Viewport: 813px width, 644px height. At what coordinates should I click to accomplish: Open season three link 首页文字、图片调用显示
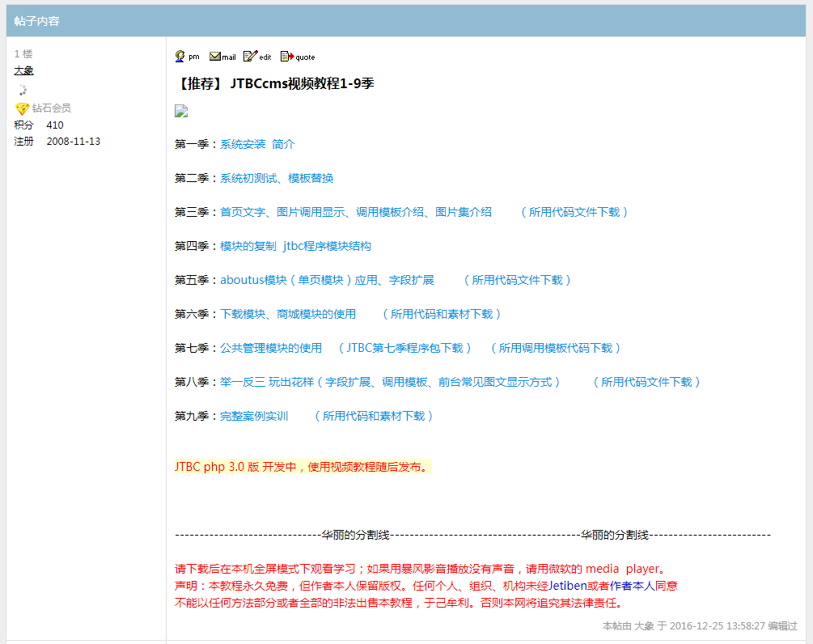point(356,212)
